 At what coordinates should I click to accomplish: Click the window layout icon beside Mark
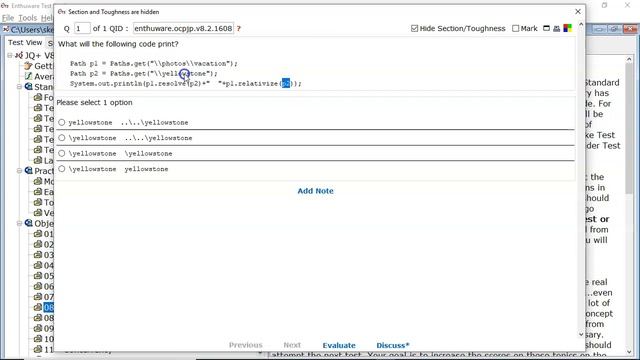[x=546, y=28]
